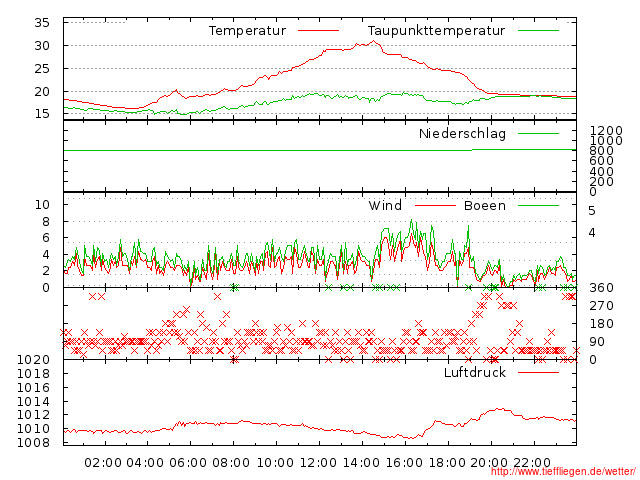Click the green Niederschlag legend line
This screenshot has width=640, height=480.
point(538,133)
